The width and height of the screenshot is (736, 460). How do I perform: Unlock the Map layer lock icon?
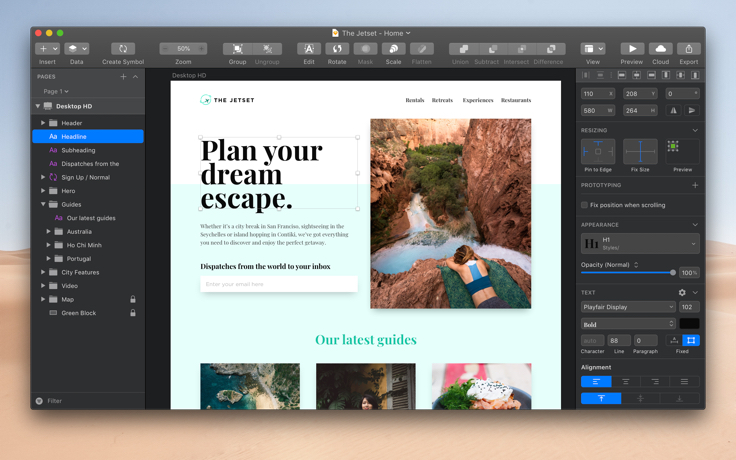133,299
